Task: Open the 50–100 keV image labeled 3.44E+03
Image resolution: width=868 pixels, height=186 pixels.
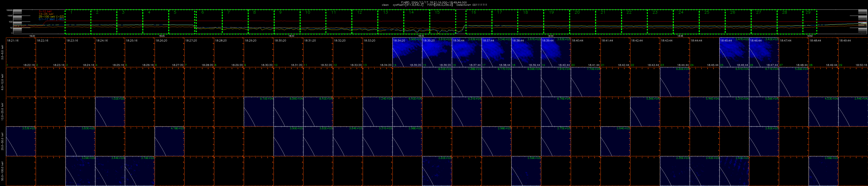Action: [x=110, y=171]
